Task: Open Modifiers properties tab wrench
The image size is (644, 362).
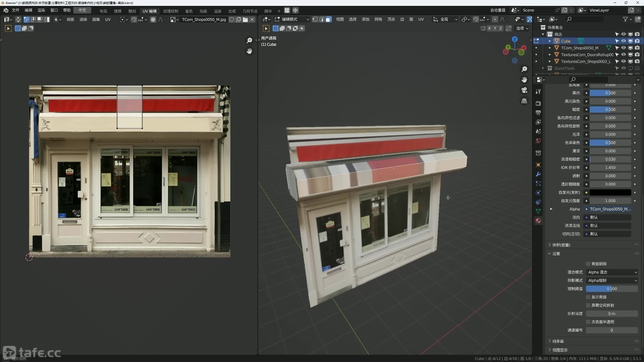Action: 538,174
